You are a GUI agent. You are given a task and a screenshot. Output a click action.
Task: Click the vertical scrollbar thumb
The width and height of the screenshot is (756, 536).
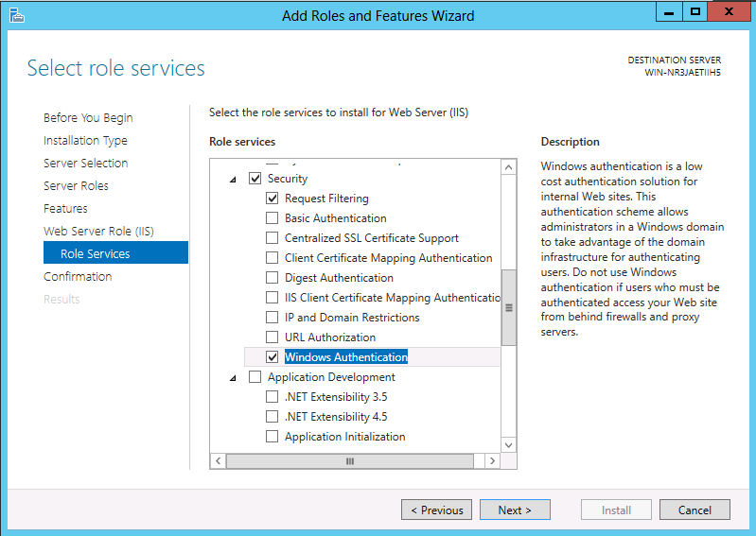[508, 307]
